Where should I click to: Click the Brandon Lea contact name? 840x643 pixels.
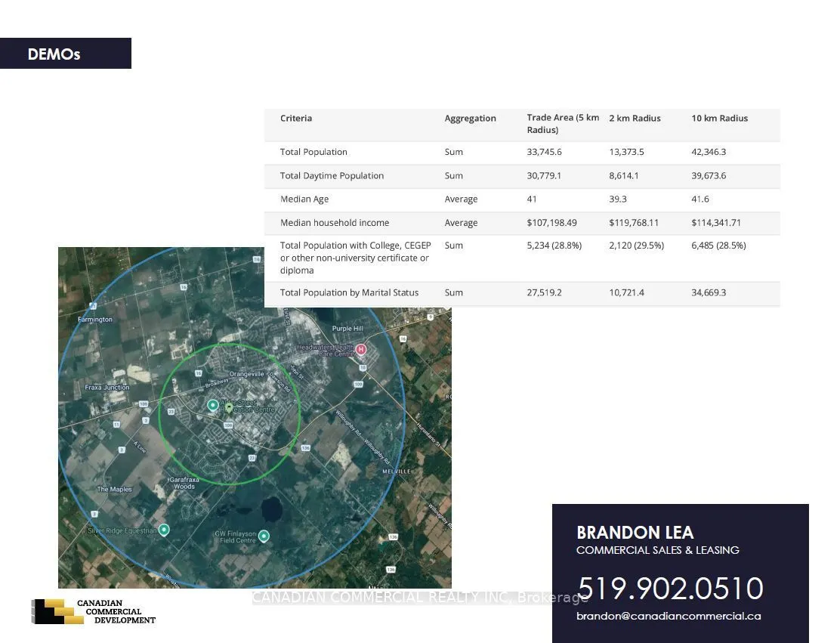pos(635,533)
